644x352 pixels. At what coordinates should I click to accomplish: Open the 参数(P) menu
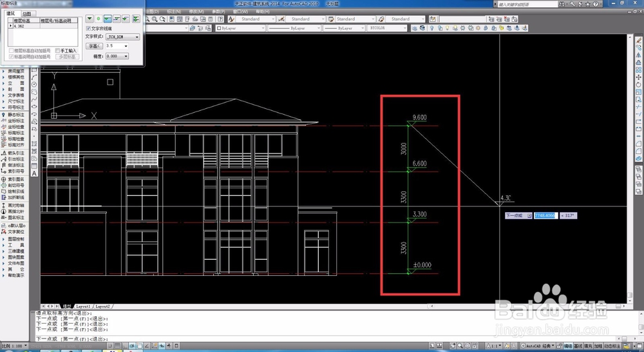[x=218, y=12]
